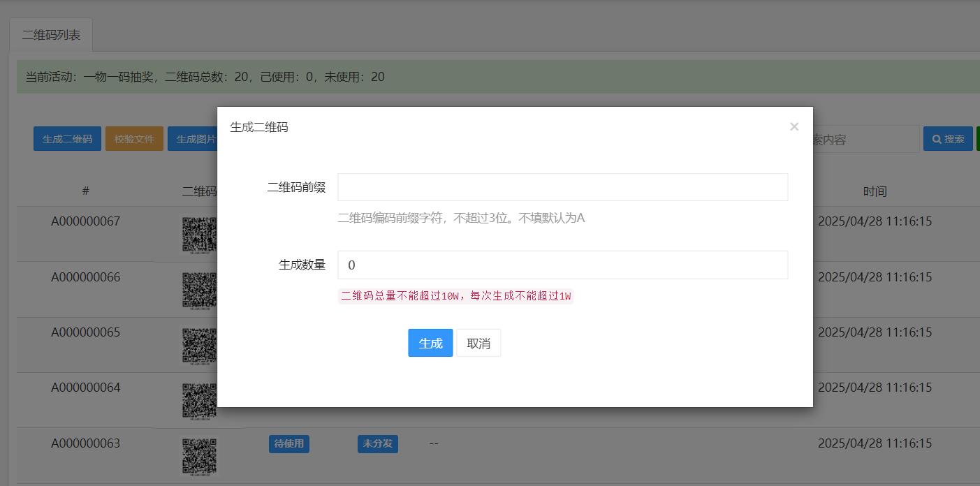Click the 当前活动 summary banner text

[x=205, y=77]
